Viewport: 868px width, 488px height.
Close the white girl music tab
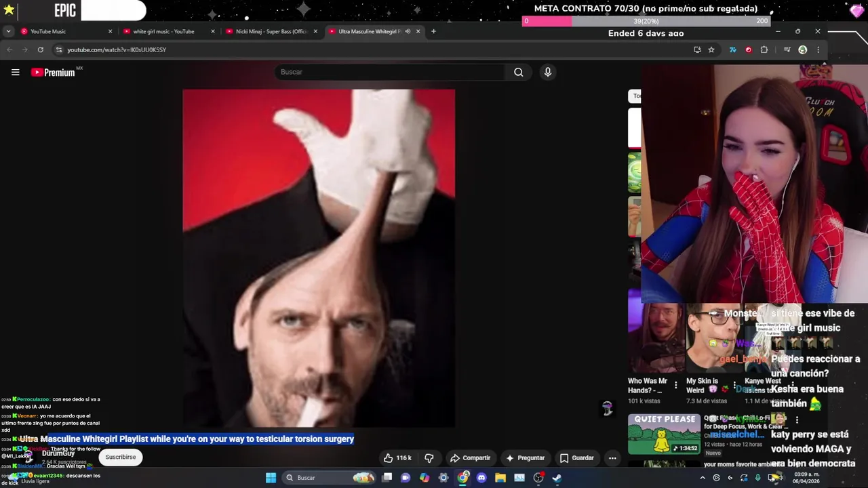213,31
